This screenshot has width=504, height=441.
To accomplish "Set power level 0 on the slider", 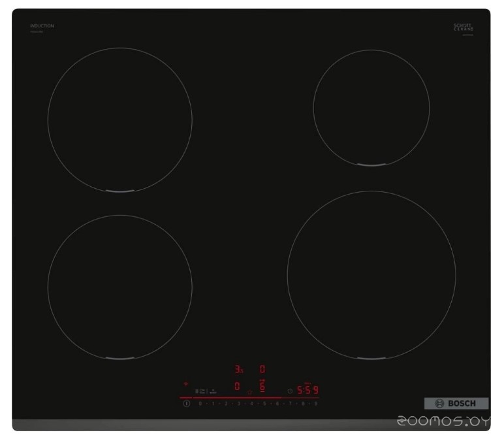I will click(x=200, y=404).
